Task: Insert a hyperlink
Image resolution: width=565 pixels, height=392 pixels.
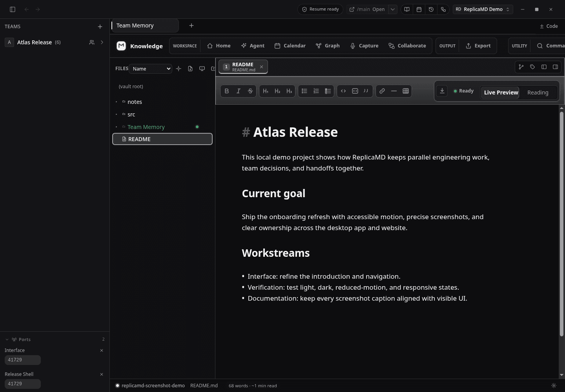Action: (382, 91)
